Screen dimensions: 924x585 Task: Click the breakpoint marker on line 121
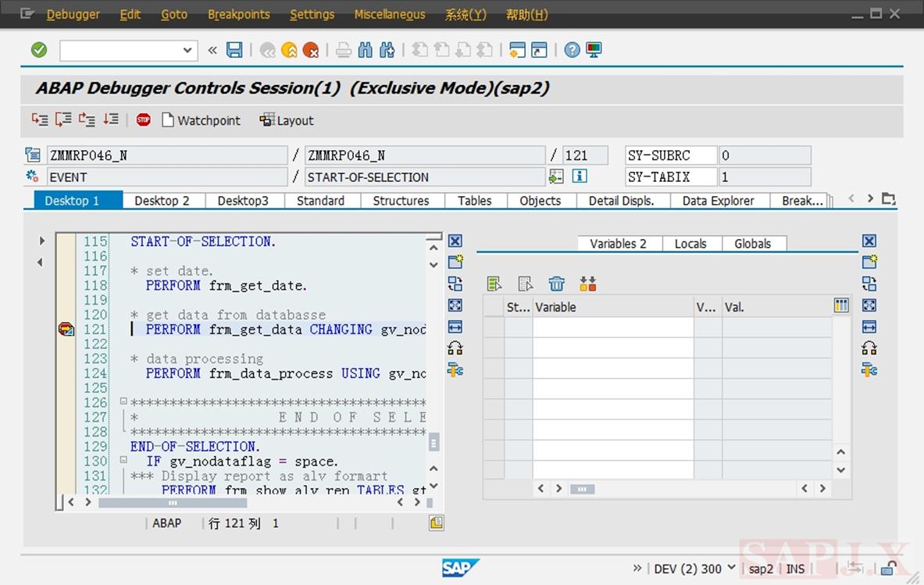point(66,329)
